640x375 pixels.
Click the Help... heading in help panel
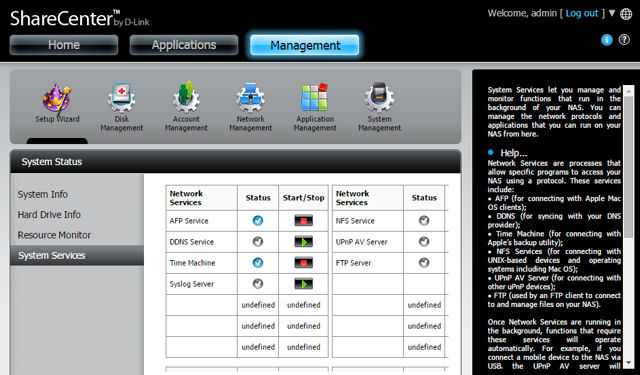pos(513,153)
